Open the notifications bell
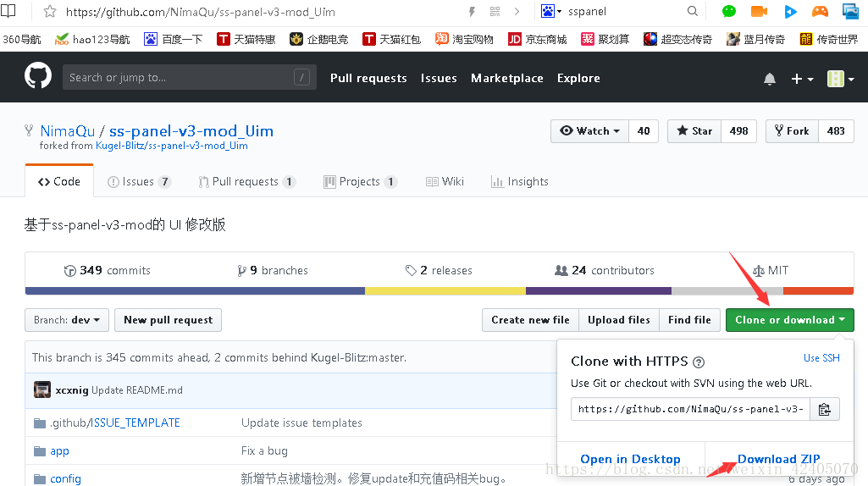Image resolution: width=868 pixels, height=486 pixels. coord(770,79)
